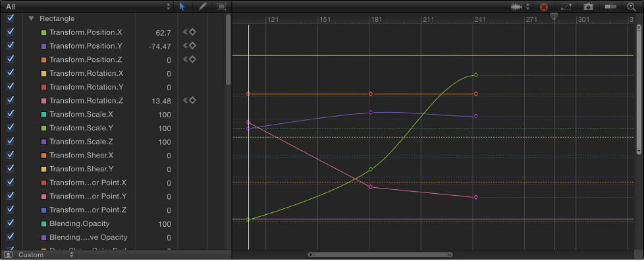
Task: Select the green keyframe at frame 181
Action: 371,169
